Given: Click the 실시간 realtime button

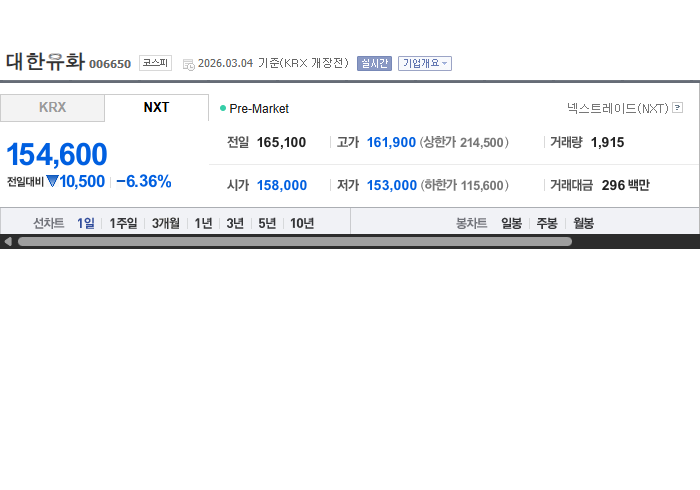Looking at the screenshot, I should point(374,63).
